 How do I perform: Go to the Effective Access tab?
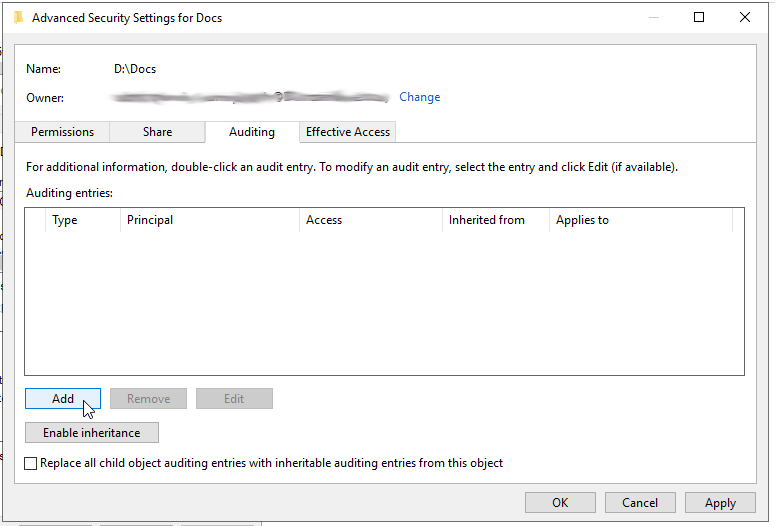348,132
